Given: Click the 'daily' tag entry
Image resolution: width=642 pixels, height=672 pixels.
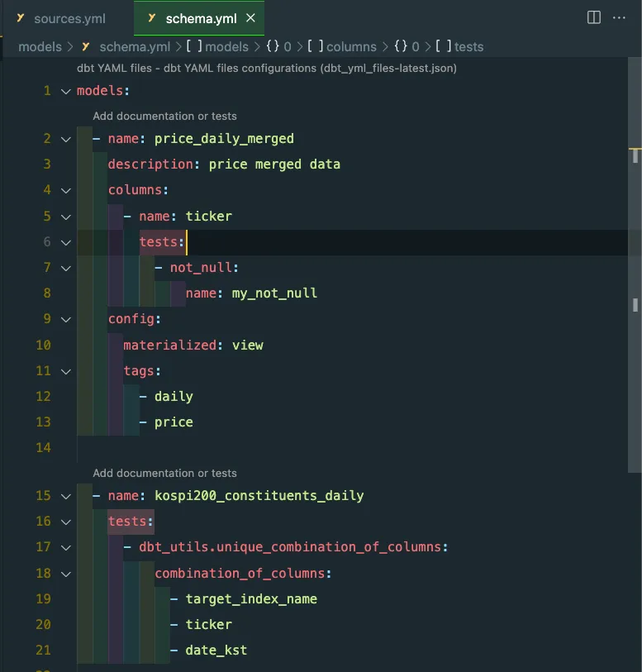Looking at the screenshot, I should [x=174, y=397].
